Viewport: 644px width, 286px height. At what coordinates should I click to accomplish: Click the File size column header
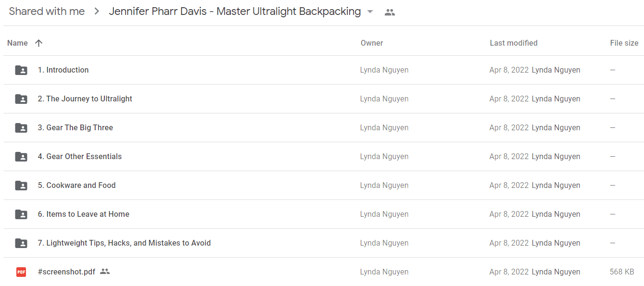pos(624,43)
